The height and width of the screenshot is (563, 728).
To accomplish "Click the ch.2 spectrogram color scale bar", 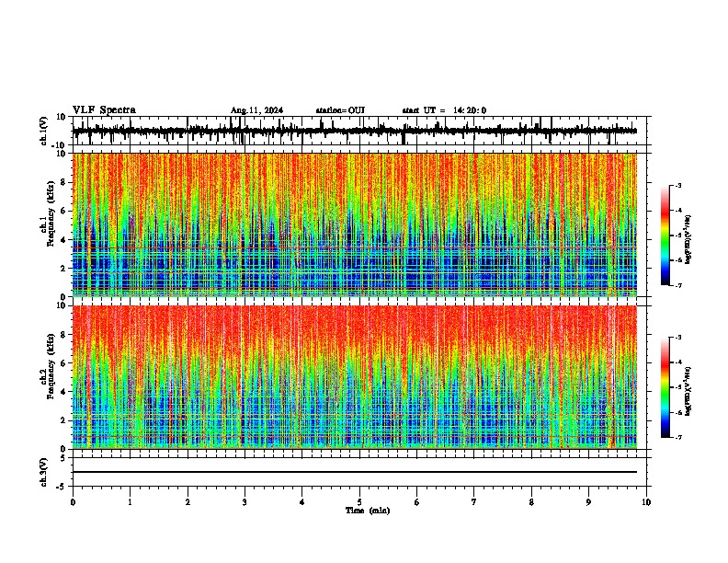I will click(x=665, y=387).
